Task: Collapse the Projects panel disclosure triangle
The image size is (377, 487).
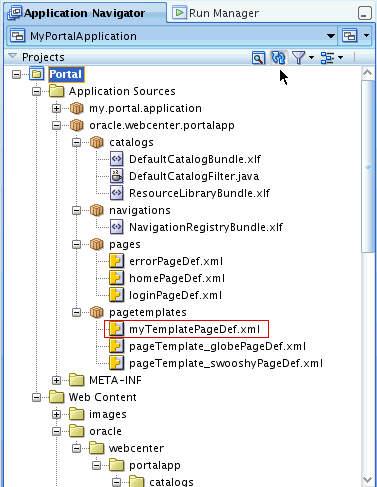Action: coord(13,56)
